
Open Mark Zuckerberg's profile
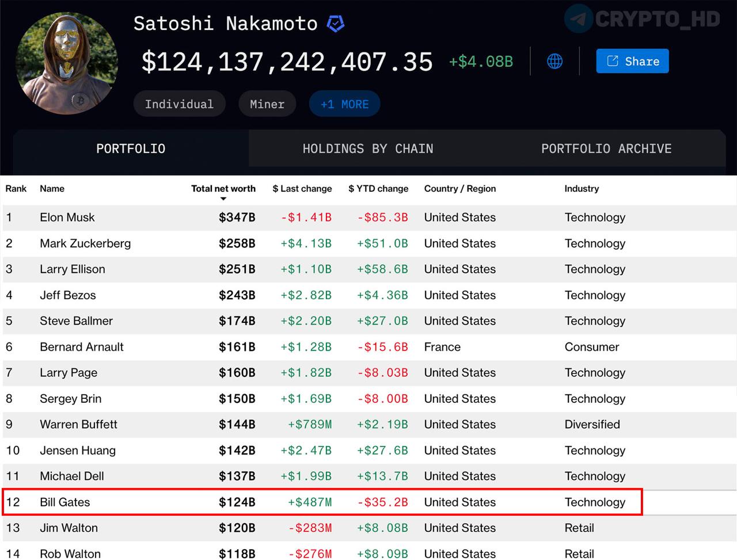pyautogui.click(x=85, y=243)
